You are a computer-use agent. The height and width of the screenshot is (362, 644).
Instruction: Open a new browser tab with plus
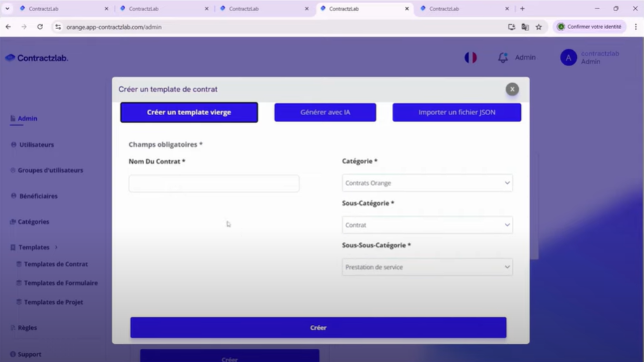coord(522,9)
